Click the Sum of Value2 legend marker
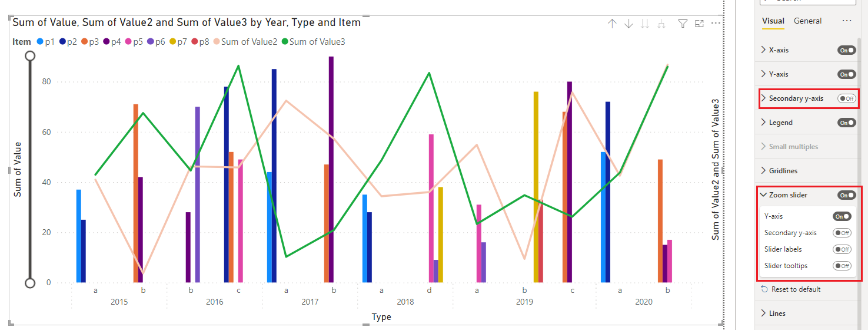Screen dimensions: 868x330 click(217, 42)
